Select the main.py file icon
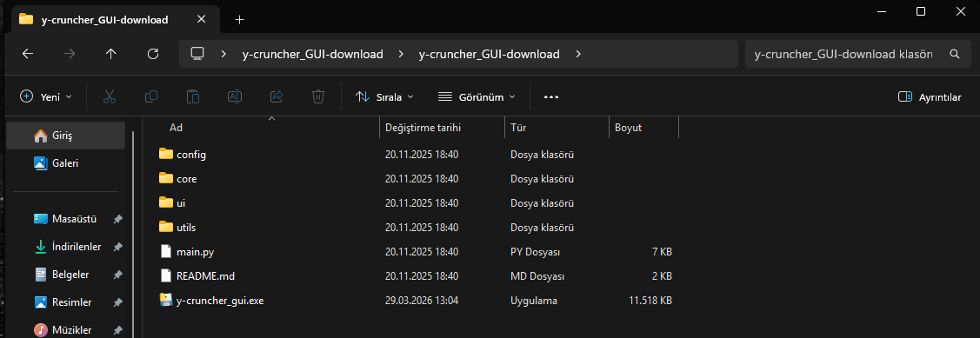 click(x=165, y=252)
